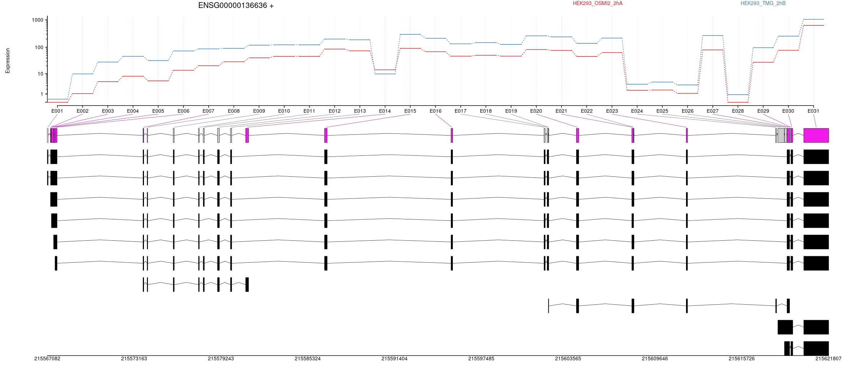The height and width of the screenshot is (365, 868).
Task: Select the HEK293_OSMI2_2hA legend label
Action: click(x=598, y=3)
